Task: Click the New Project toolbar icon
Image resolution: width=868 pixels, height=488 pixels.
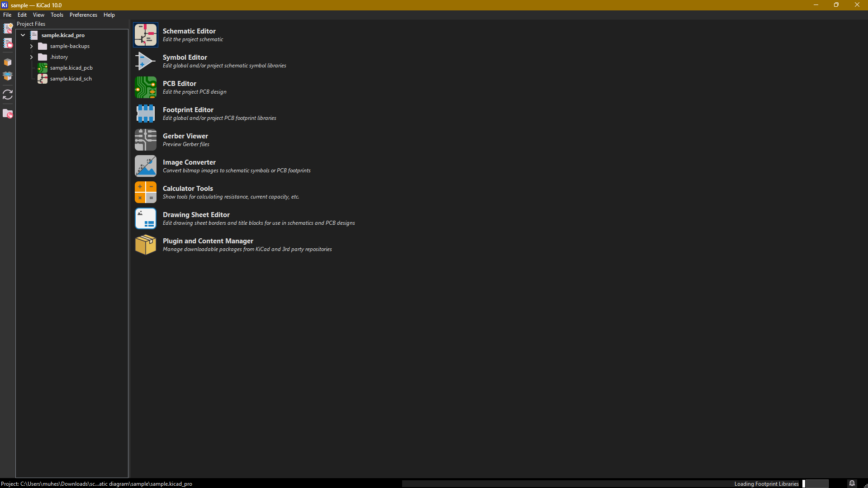Action: click(8, 28)
